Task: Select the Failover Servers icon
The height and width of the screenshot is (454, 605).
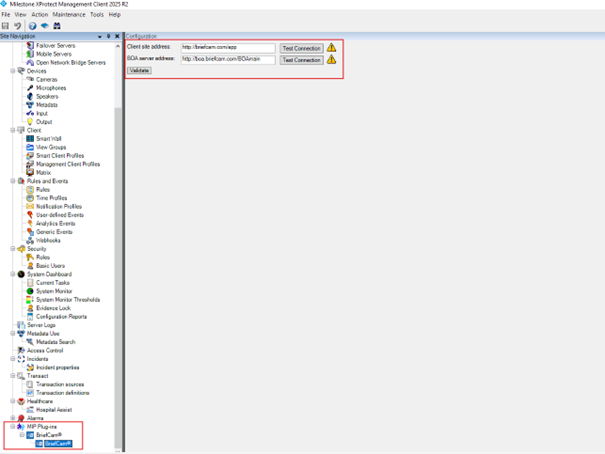Action: click(30, 46)
